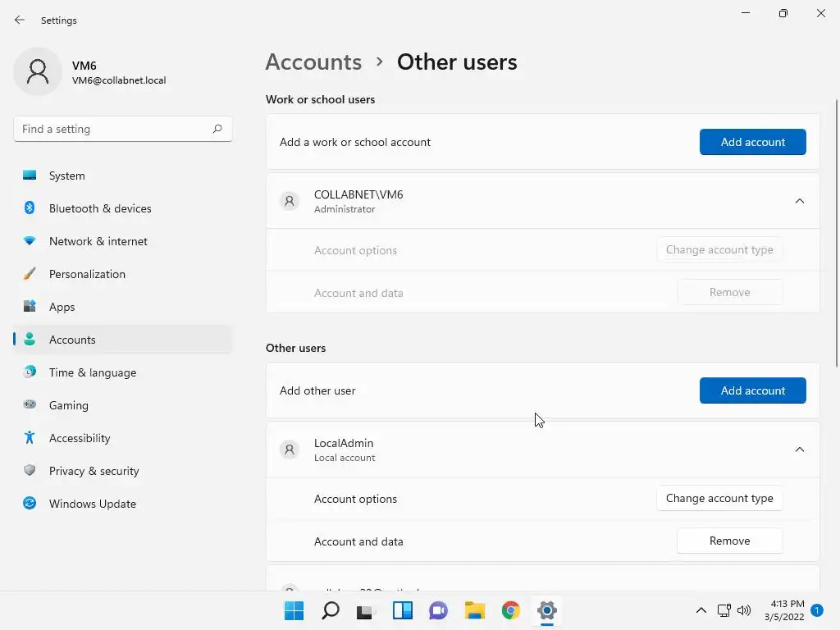Click the search magnifier in Find a setting
The width and height of the screenshot is (840, 630).
(x=217, y=129)
